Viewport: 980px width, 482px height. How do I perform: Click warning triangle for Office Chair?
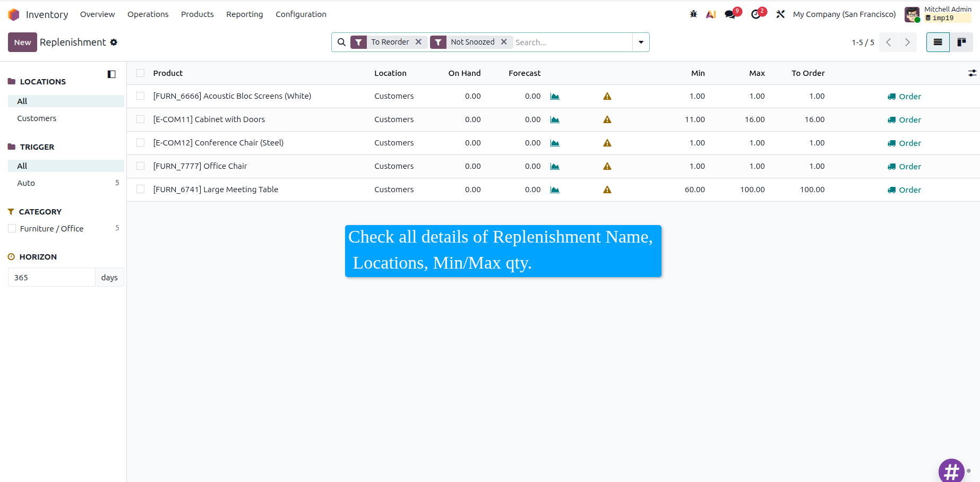point(607,166)
